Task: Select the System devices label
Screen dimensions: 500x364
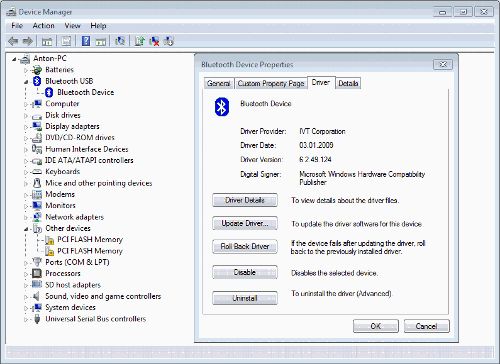Action: (70, 307)
